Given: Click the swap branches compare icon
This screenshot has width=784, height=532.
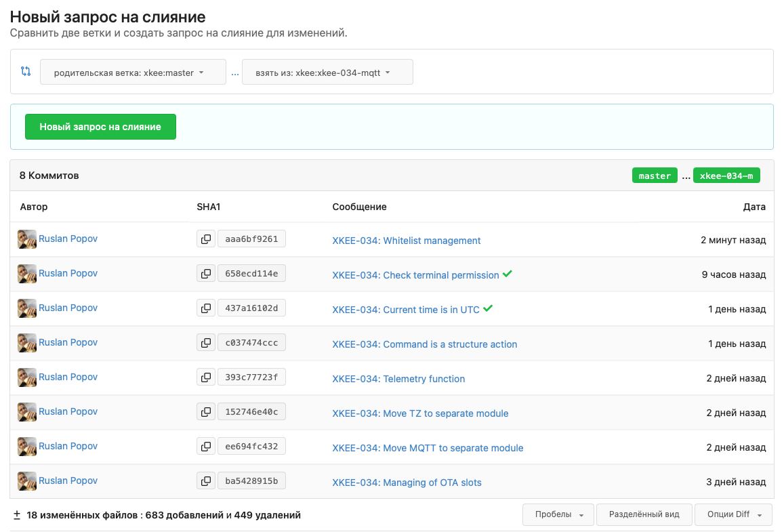Looking at the screenshot, I should [26, 72].
